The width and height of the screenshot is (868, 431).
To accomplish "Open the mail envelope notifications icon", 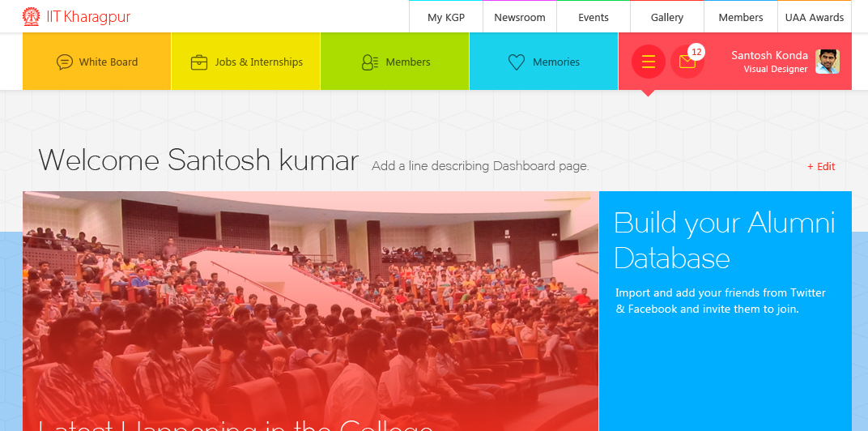I will [x=687, y=62].
